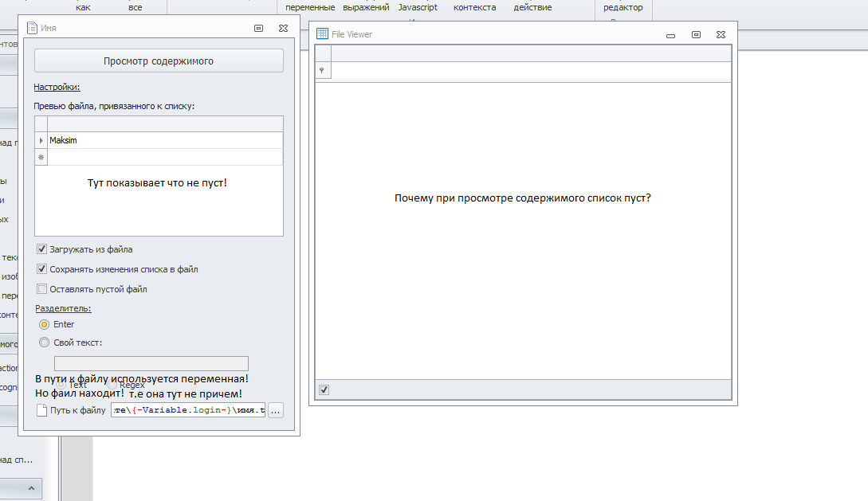868x501 pixels.
Task: Maximize the Имя settings window
Action: (x=258, y=28)
